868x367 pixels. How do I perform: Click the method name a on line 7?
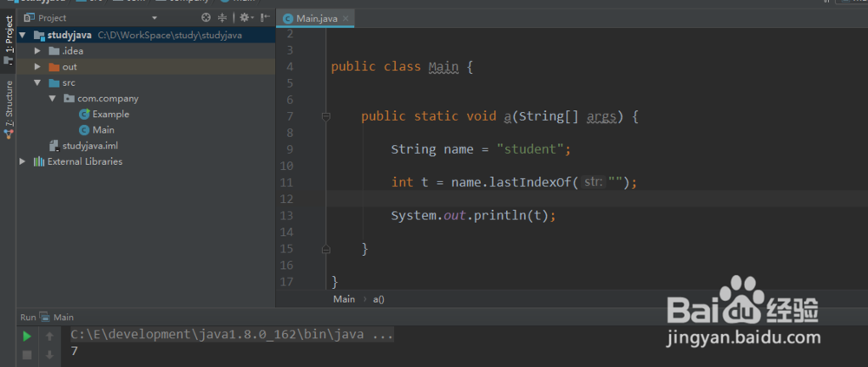pos(507,117)
